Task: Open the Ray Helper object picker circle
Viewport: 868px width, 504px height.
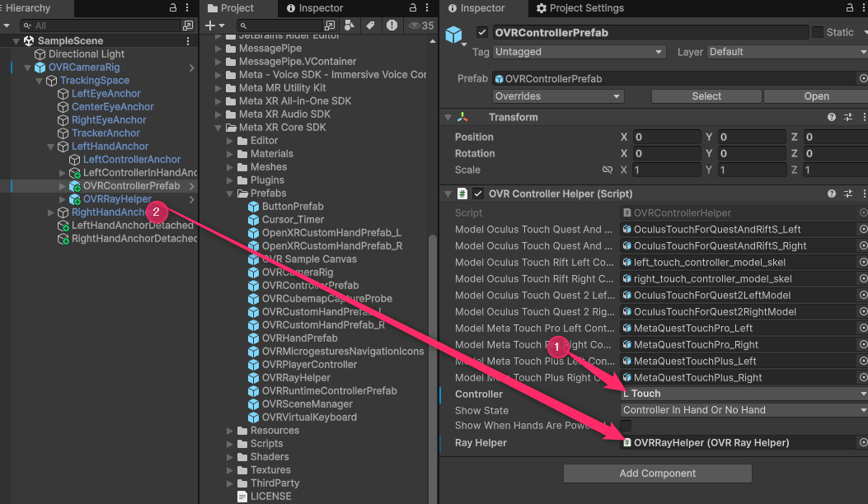Action: point(861,442)
